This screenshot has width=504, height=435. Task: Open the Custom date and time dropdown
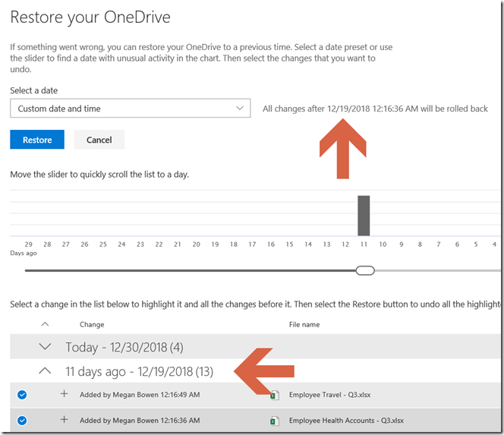[131, 109]
